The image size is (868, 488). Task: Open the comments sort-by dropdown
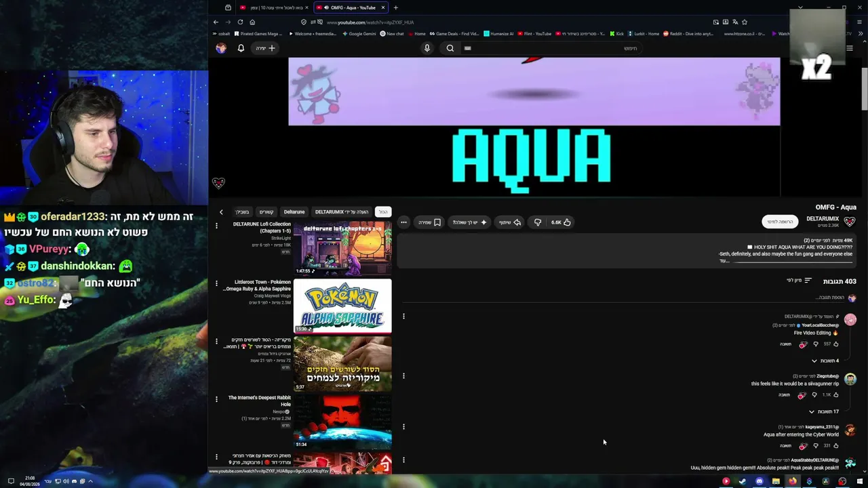799,281
